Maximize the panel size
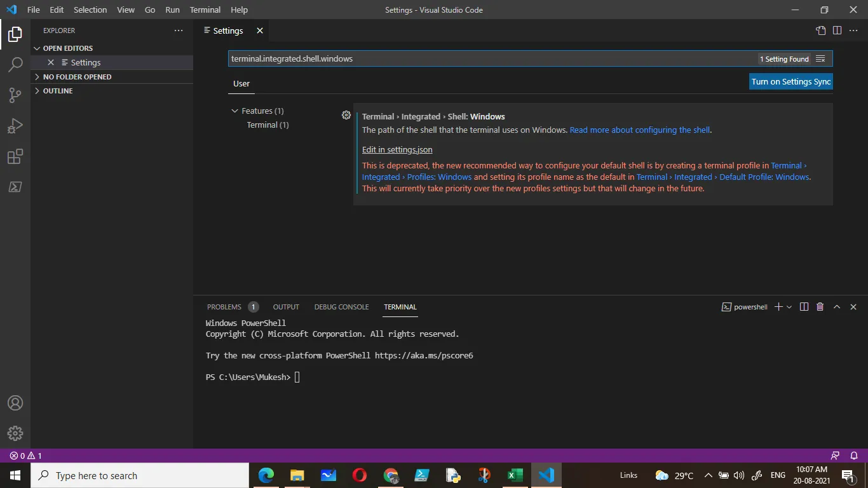The height and width of the screenshot is (488, 868). point(837,307)
